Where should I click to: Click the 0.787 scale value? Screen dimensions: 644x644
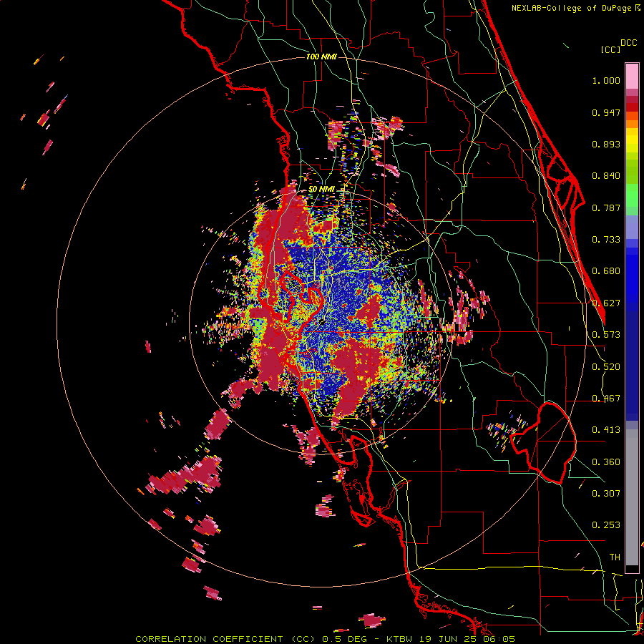coord(606,208)
